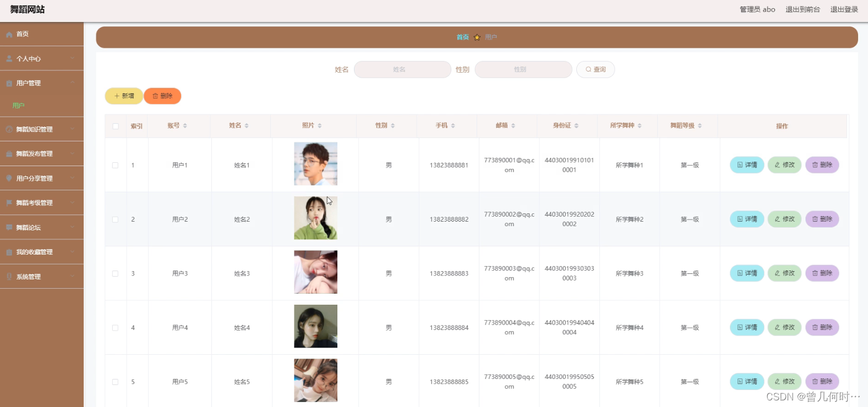
Task: Sort by 姓名 column using sort arrows
Action: click(x=247, y=126)
